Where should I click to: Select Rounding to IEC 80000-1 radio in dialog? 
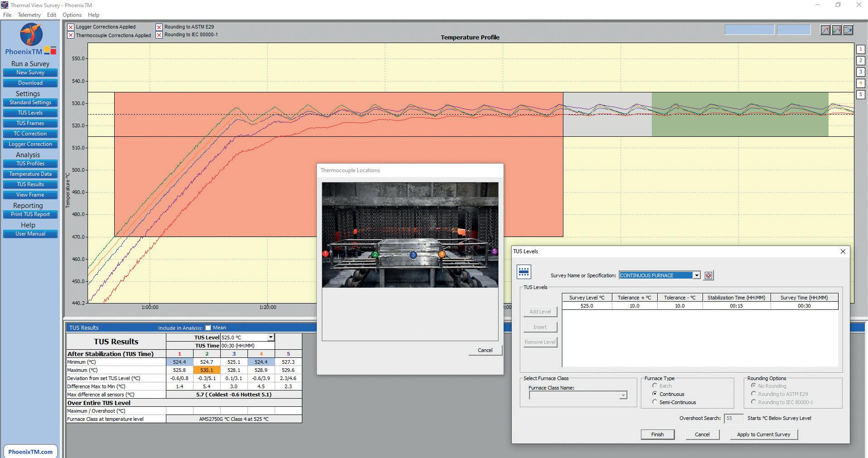[x=753, y=402]
